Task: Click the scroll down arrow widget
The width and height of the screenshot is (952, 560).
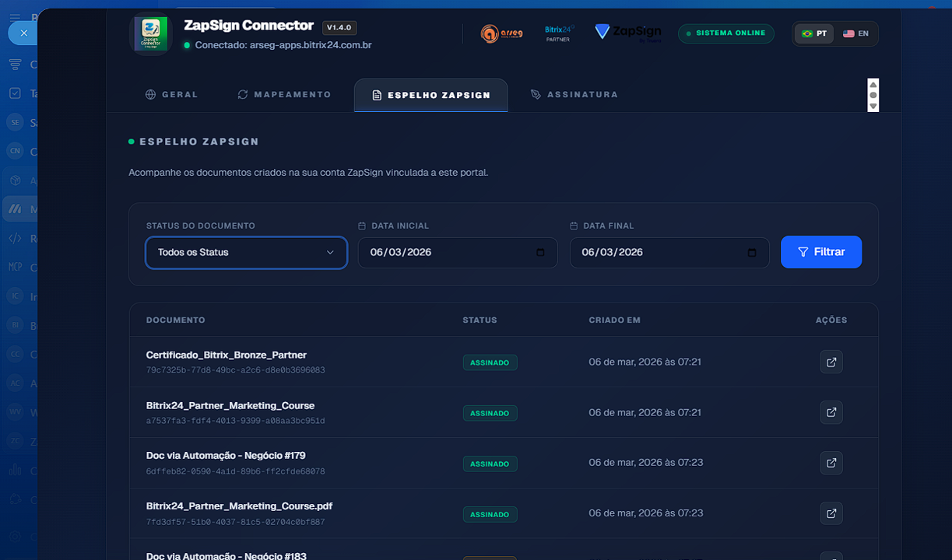Action: pyautogui.click(x=873, y=106)
